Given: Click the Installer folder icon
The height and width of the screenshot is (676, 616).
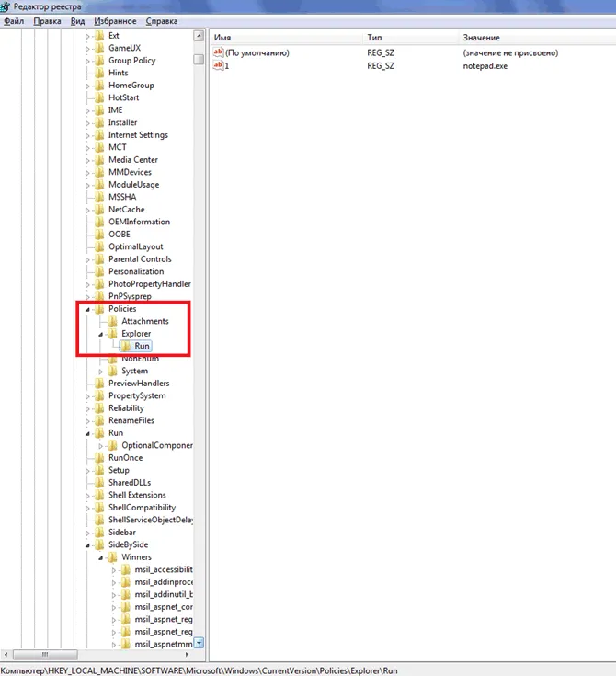Looking at the screenshot, I should point(99,122).
